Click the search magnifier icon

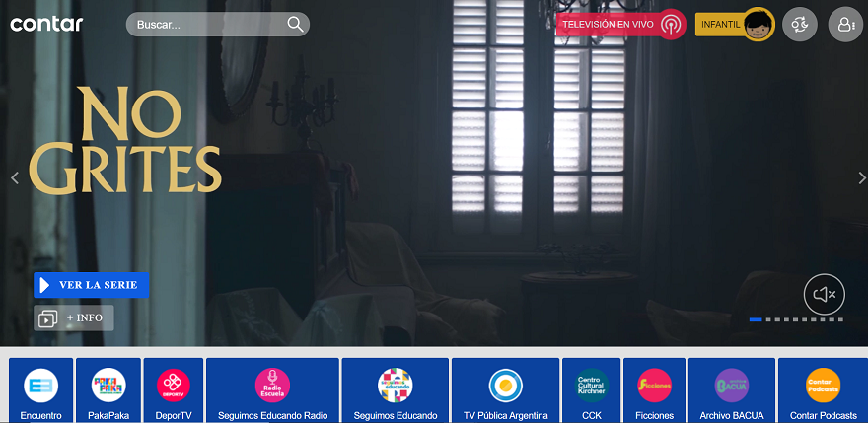pos(295,25)
